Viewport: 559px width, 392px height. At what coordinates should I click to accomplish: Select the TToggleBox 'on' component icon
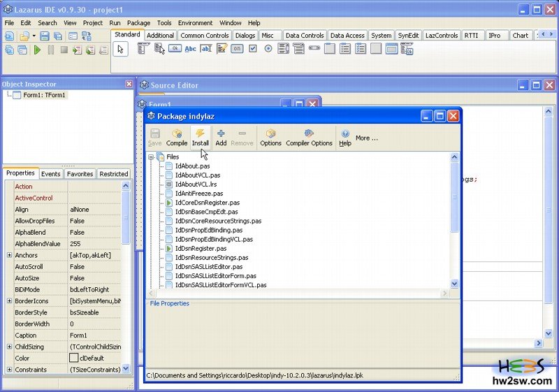237,48
